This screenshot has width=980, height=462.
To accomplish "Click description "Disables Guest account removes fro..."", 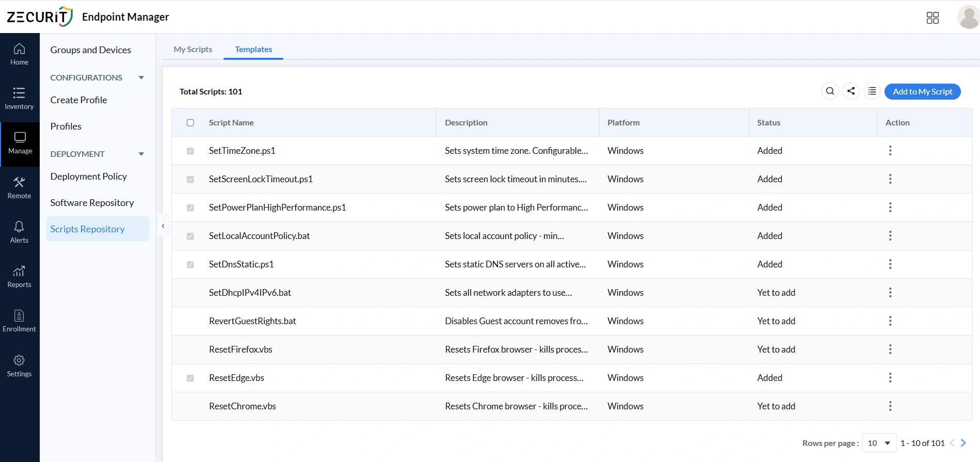I will (517, 321).
